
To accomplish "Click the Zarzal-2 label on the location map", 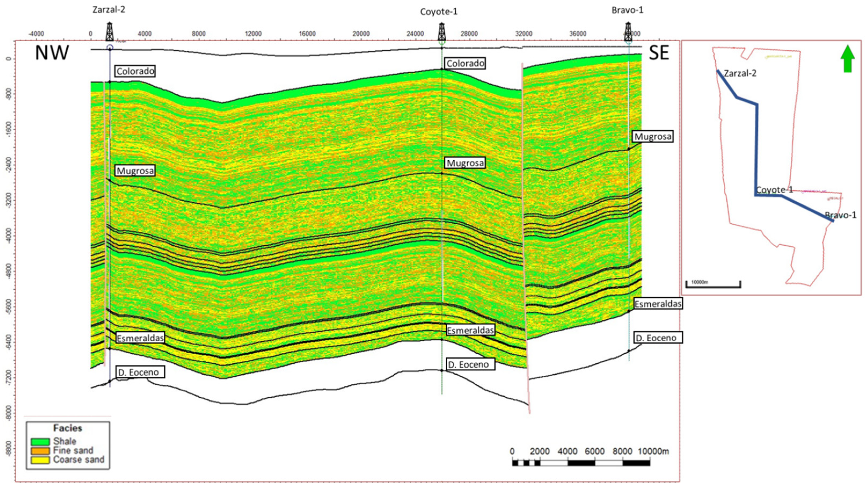I will pos(740,73).
